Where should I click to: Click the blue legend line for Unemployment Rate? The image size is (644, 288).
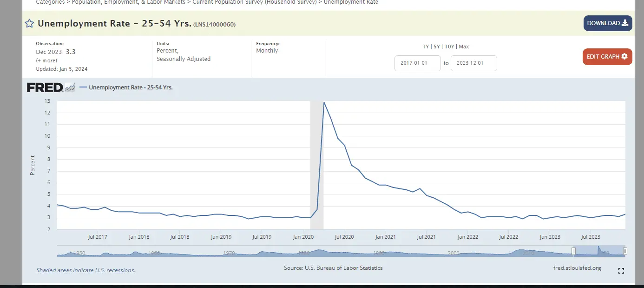83,87
